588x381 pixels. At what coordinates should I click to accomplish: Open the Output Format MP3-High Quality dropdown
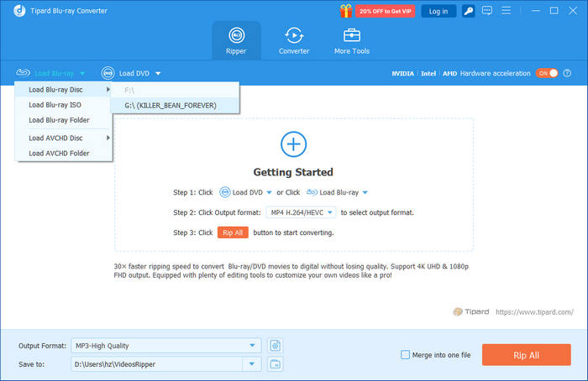click(x=166, y=346)
